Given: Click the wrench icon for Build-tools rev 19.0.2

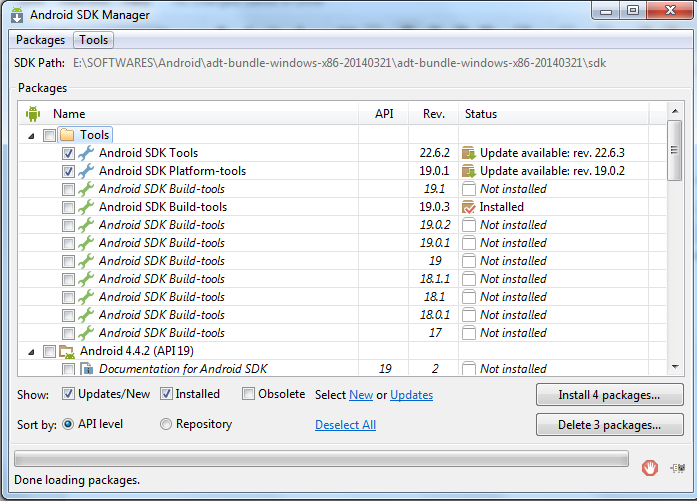Looking at the screenshot, I should [x=86, y=225].
